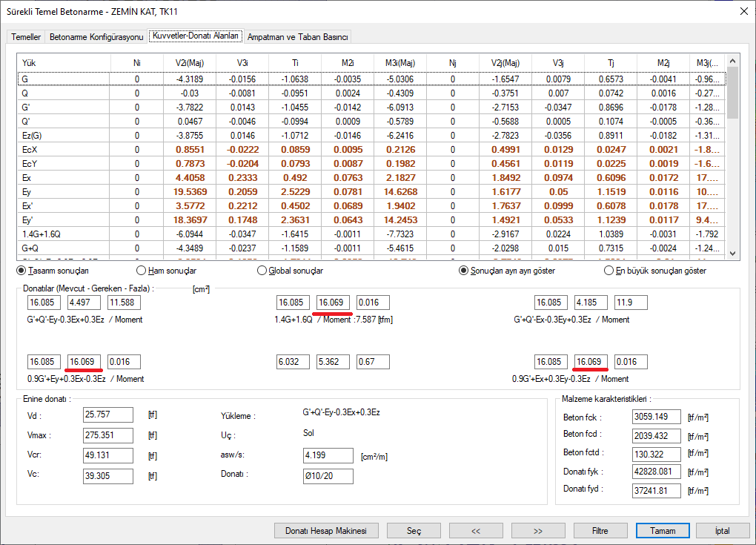
Task: Click the asw/s field showing 4.199
Action: (328, 455)
